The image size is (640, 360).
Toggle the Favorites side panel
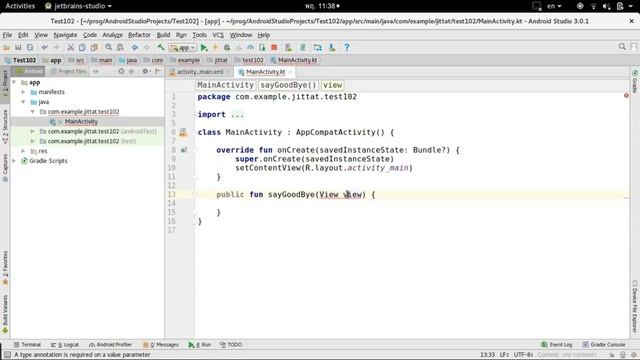5,268
